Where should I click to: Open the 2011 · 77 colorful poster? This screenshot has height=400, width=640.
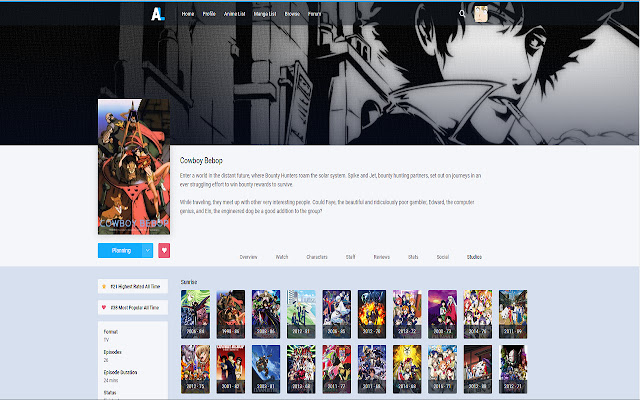tap(336, 369)
